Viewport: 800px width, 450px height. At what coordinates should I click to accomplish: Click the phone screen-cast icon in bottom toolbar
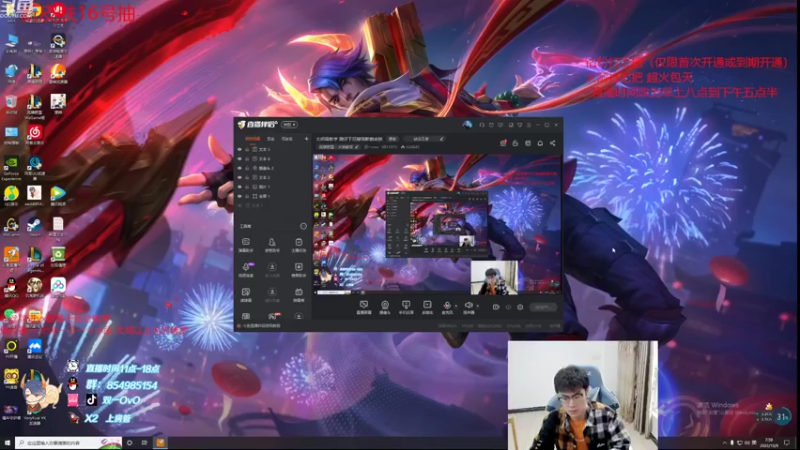point(406,307)
